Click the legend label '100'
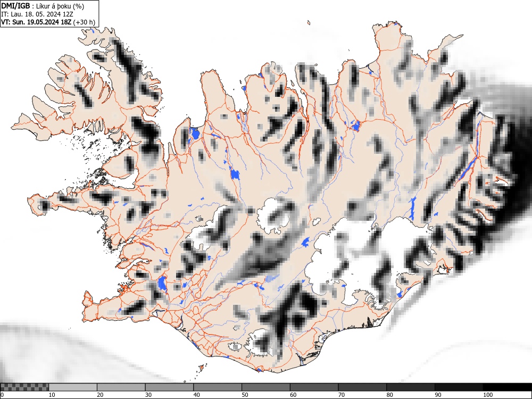This screenshot has width=532, height=399. pos(487,395)
